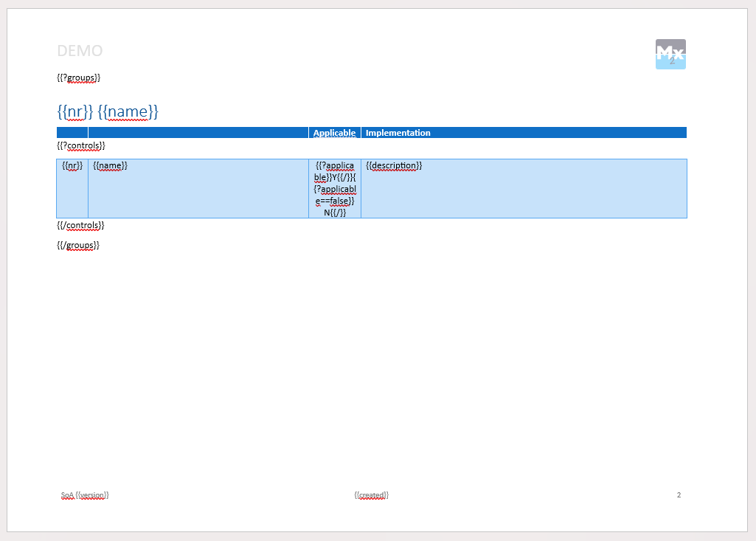Select the Applicable column header
The width and height of the screenshot is (756, 541).
coord(335,133)
